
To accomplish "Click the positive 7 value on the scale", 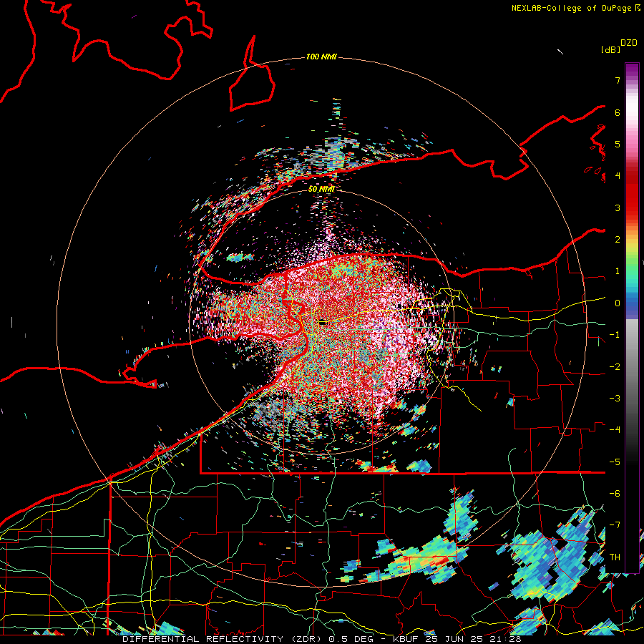I will tap(618, 80).
